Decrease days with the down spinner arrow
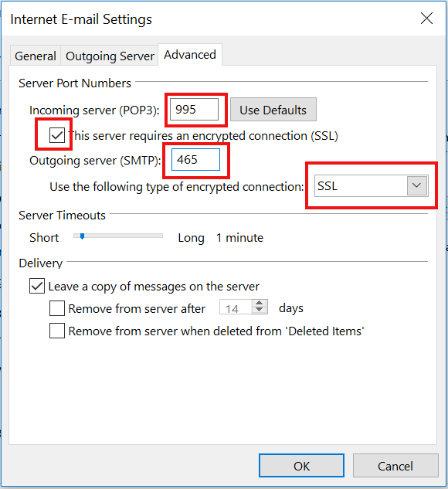The width and height of the screenshot is (448, 489). tap(259, 310)
